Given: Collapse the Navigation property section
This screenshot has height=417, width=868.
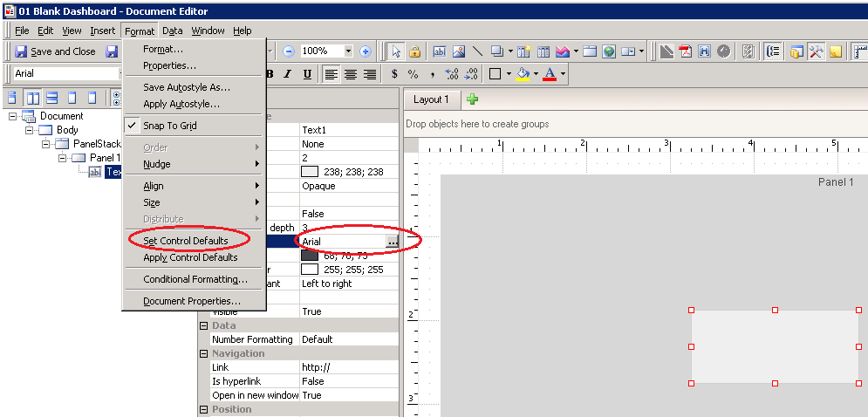Looking at the screenshot, I should coord(204,353).
